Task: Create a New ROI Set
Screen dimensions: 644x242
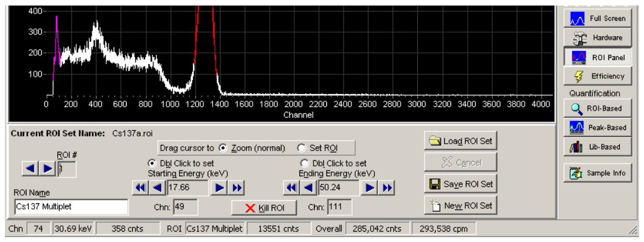Action: [x=460, y=205]
